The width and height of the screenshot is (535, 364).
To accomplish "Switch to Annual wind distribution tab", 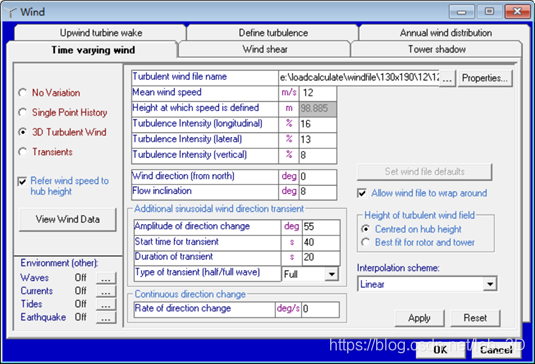I will point(446,33).
